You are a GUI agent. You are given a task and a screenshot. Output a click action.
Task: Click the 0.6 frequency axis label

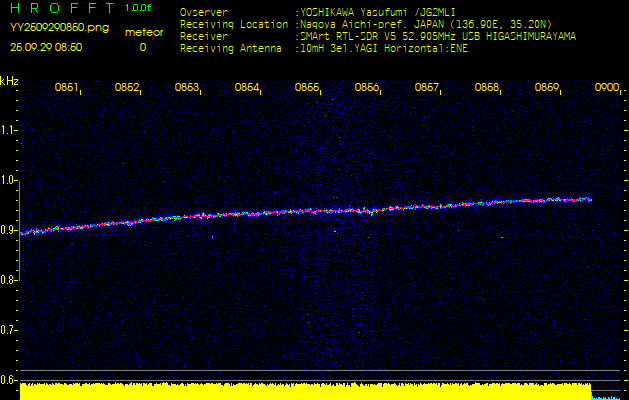pyautogui.click(x=9, y=380)
